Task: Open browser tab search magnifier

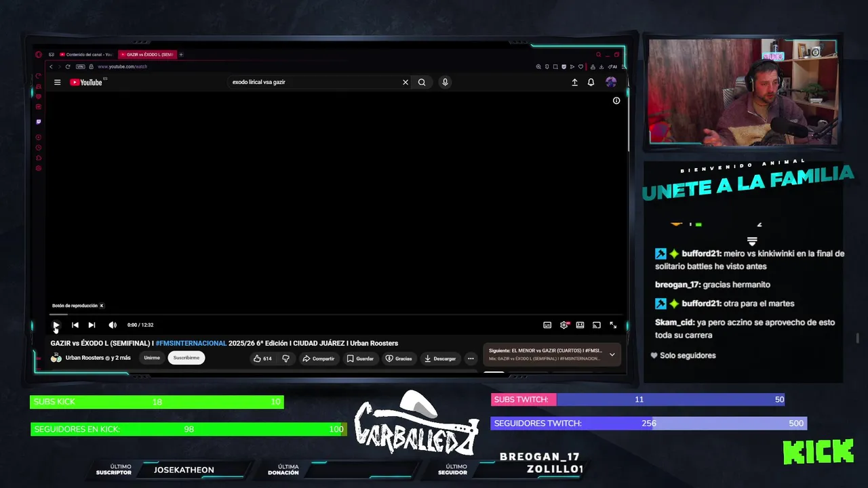Action: pos(598,54)
